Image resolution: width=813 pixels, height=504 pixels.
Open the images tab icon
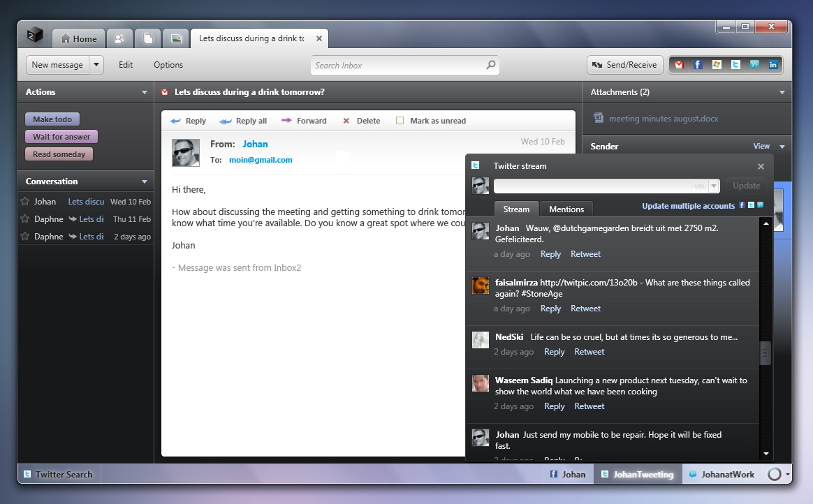pyautogui.click(x=176, y=38)
